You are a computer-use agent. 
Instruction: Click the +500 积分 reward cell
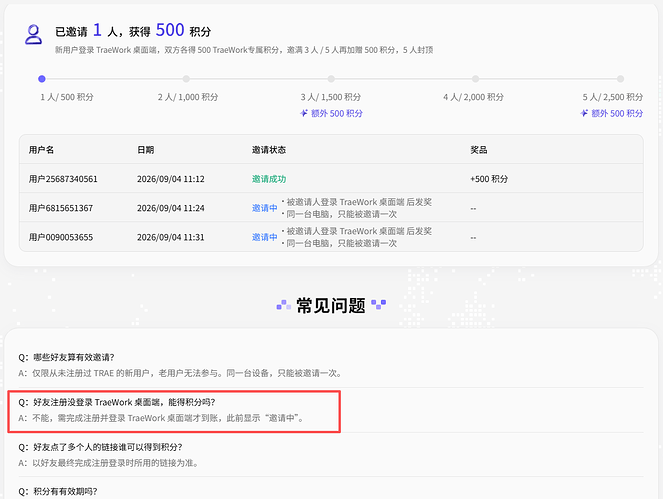pos(489,179)
